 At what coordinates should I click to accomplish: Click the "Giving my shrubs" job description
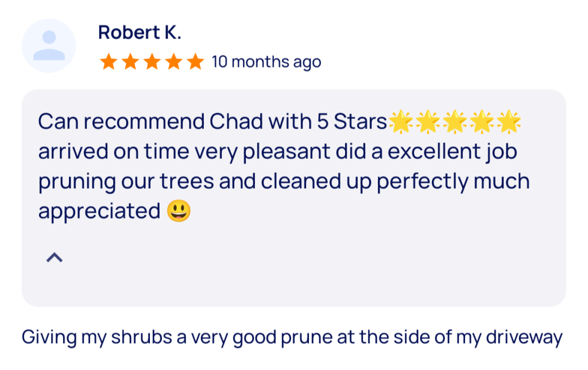tap(292, 337)
